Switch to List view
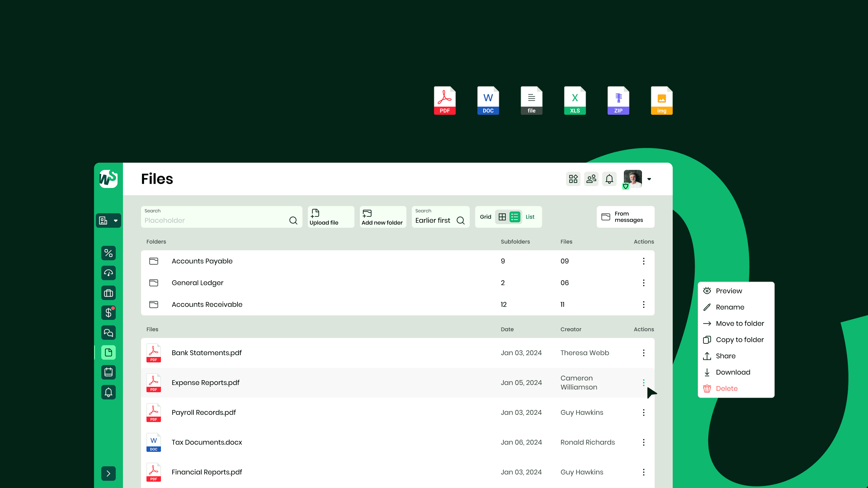This screenshot has height=488, width=868. (515, 217)
